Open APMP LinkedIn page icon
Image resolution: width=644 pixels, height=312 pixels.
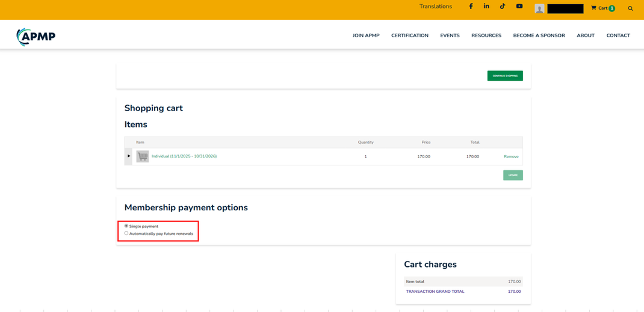486,7
